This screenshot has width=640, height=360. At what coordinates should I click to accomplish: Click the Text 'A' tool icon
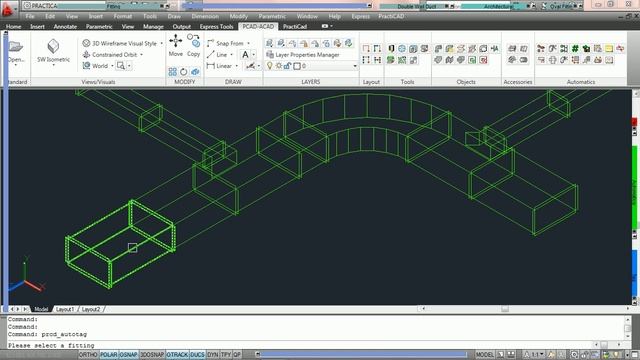coord(245,54)
